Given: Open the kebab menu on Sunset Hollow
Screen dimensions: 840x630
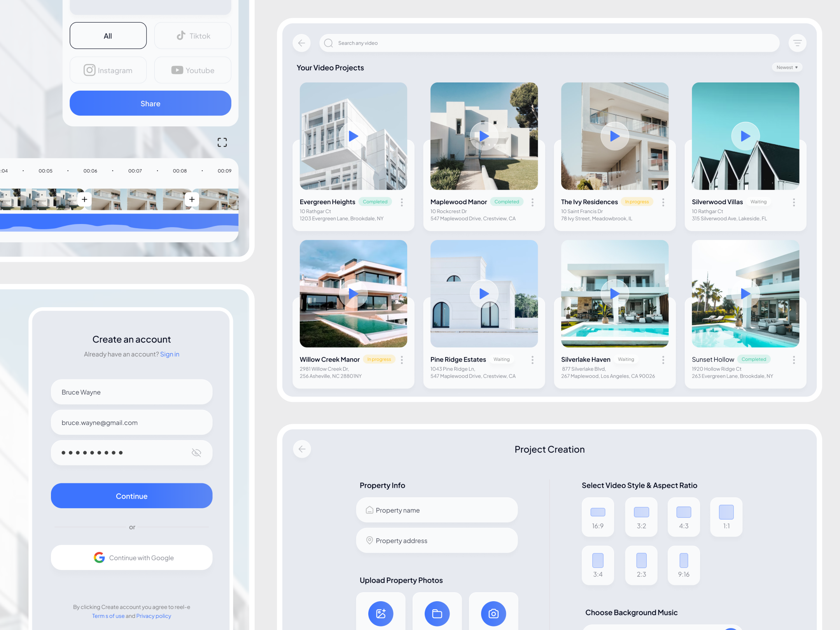Looking at the screenshot, I should [794, 360].
